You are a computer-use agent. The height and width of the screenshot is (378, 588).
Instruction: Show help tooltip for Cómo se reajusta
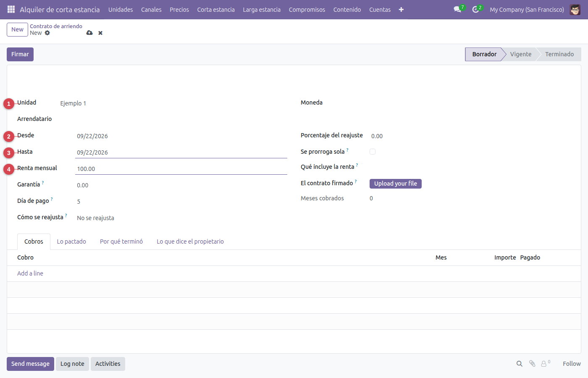[x=66, y=215]
